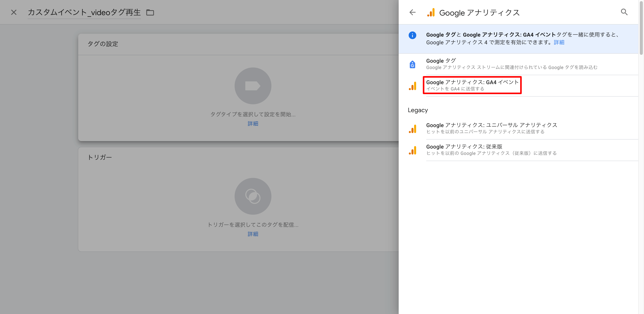This screenshot has height=314, width=644.
Task: Click the Google タグ blue tag icon
Action: pos(412,64)
